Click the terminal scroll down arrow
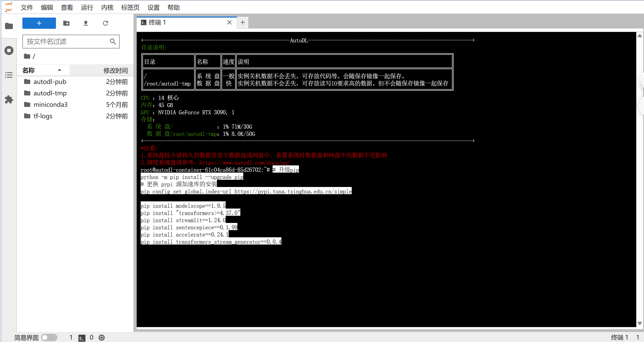The width and height of the screenshot is (644, 342). pyautogui.click(x=639, y=323)
